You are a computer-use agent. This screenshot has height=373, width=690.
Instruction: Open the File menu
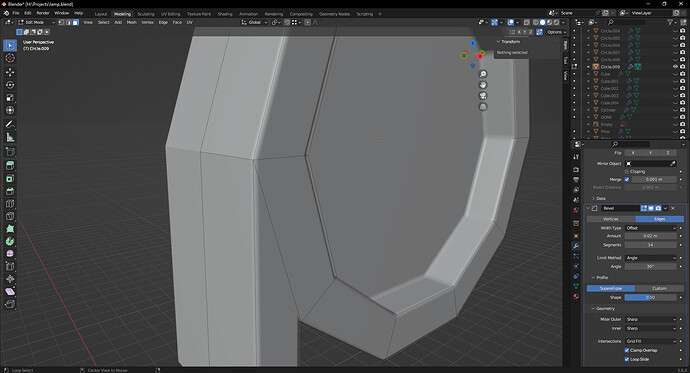pyautogui.click(x=16, y=13)
